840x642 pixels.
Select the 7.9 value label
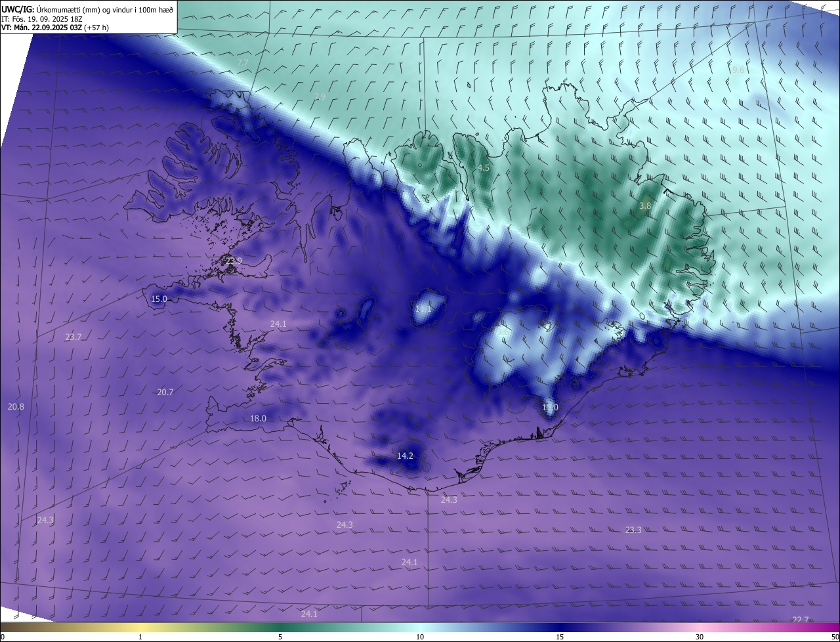320,96
